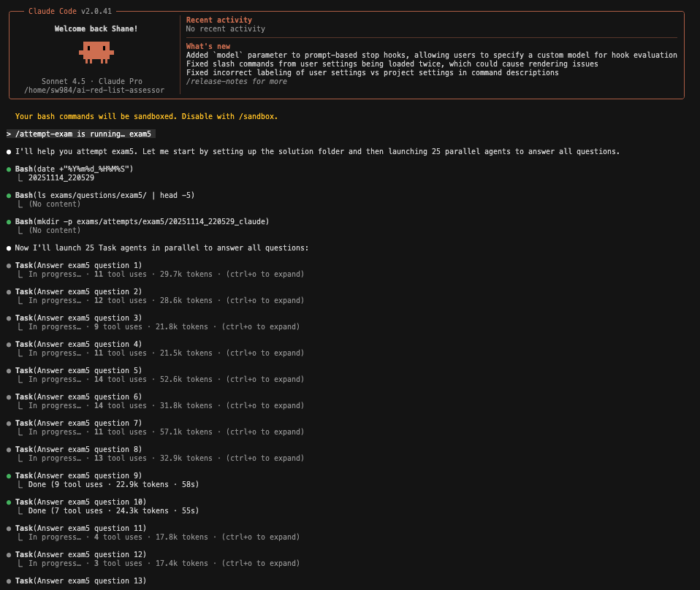Open the /release-notes for more link
This screenshot has width=700, height=590.
[x=236, y=82]
